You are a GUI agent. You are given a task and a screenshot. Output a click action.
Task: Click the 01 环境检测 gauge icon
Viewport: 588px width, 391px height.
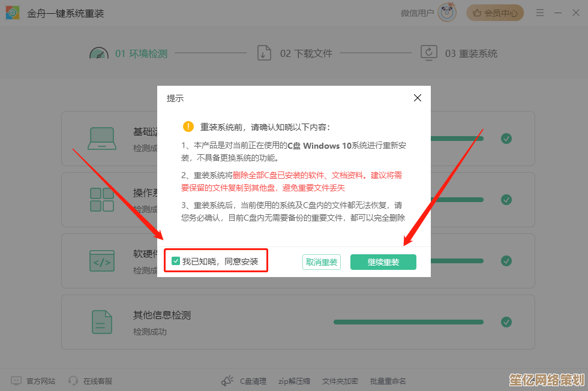(x=99, y=53)
